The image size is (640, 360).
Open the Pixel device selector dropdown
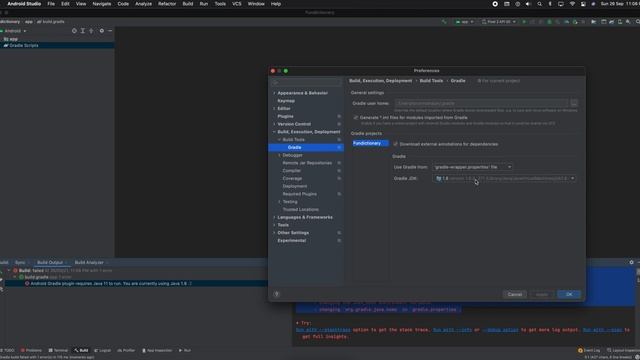pos(498,22)
